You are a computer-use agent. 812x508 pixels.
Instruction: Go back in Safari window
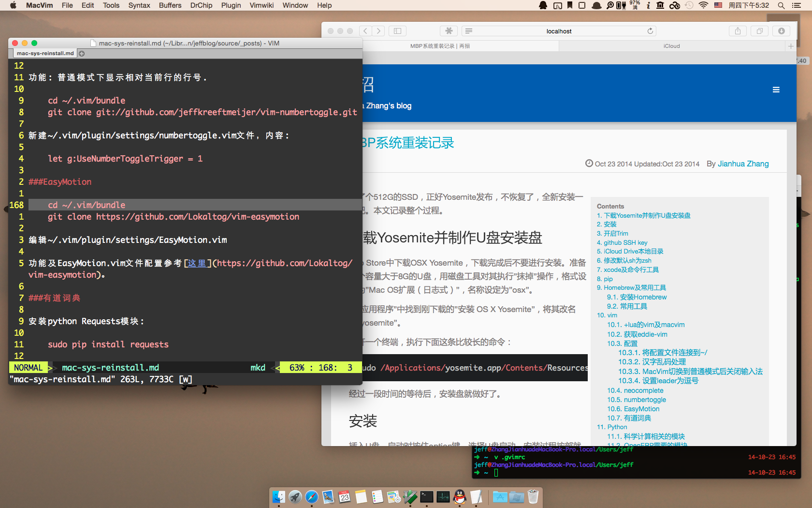365,31
